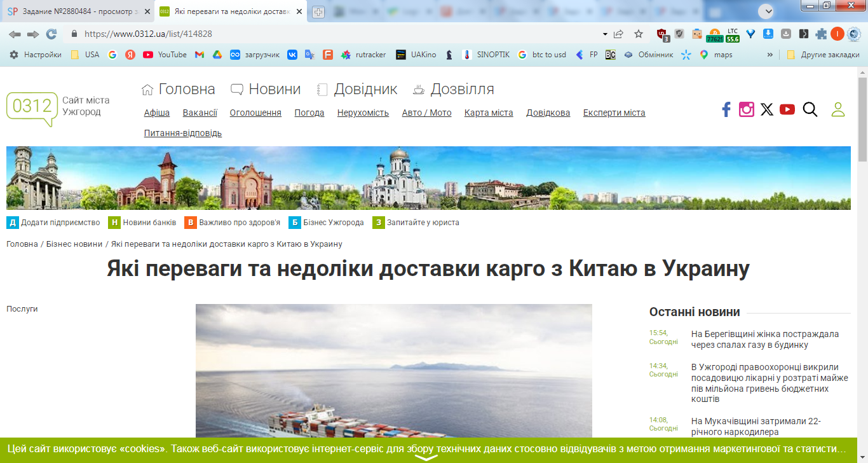Open a new tab with plus button
Image resolution: width=868 pixels, height=463 pixels.
318,12
